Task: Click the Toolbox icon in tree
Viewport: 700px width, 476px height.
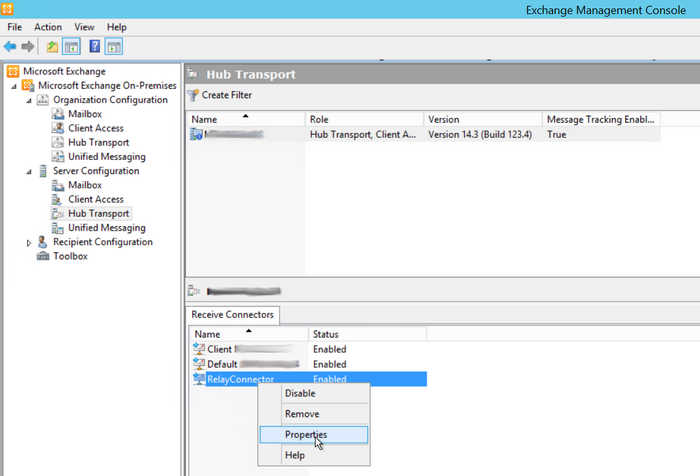Action: click(43, 256)
